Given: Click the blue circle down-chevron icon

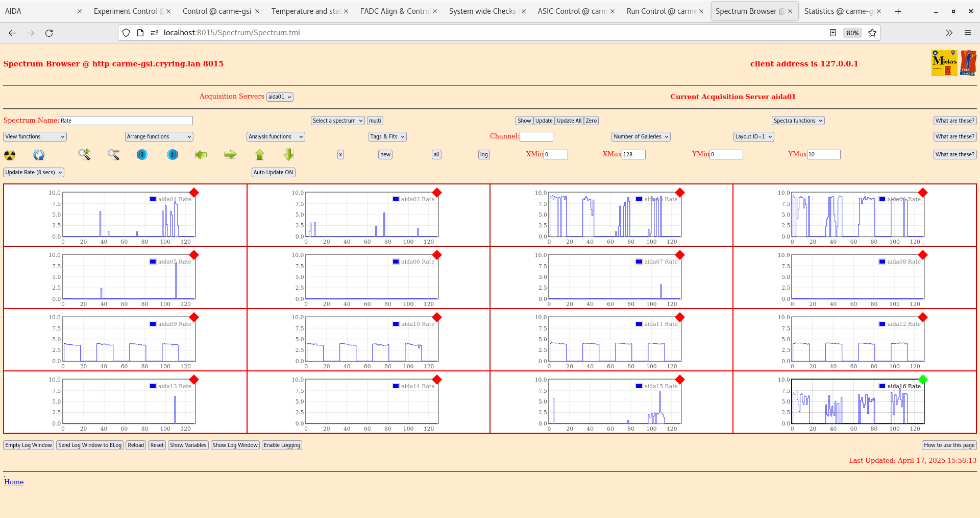Looking at the screenshot, I should click(142, 154).
